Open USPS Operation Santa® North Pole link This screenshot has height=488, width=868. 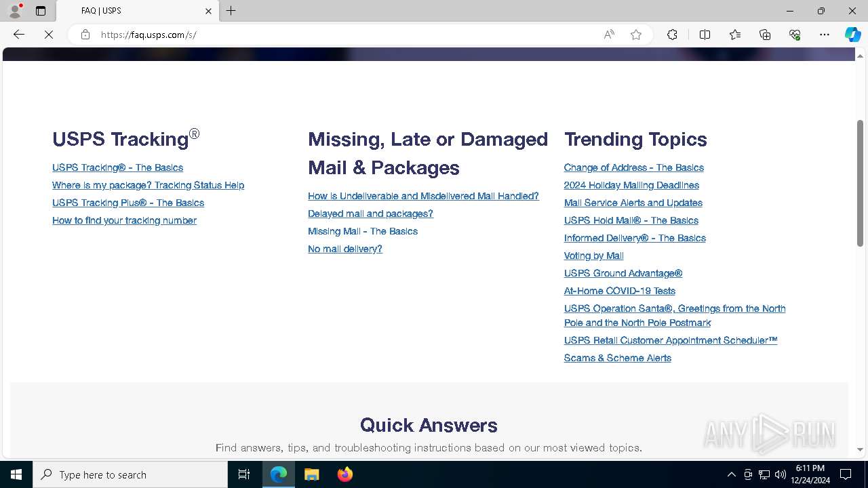click(x=675, y=315)
